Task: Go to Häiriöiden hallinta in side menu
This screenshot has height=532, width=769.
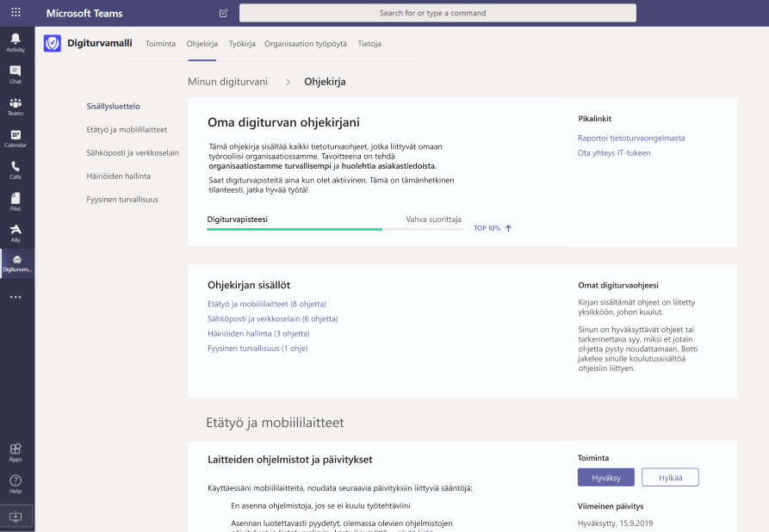Action: coord(118,176)
